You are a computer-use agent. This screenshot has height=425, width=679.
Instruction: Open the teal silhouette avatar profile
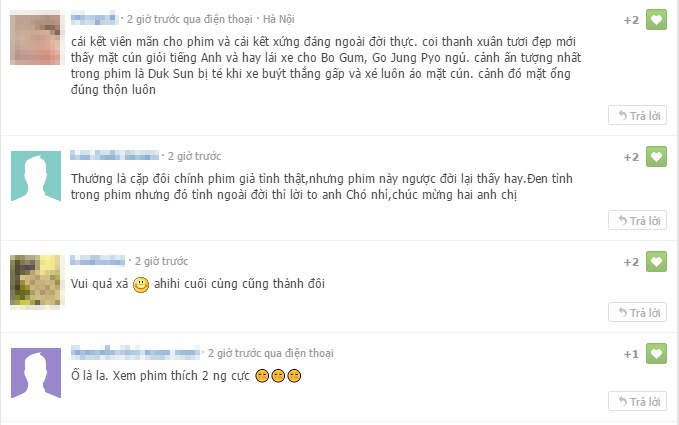[x=36, y=176]
